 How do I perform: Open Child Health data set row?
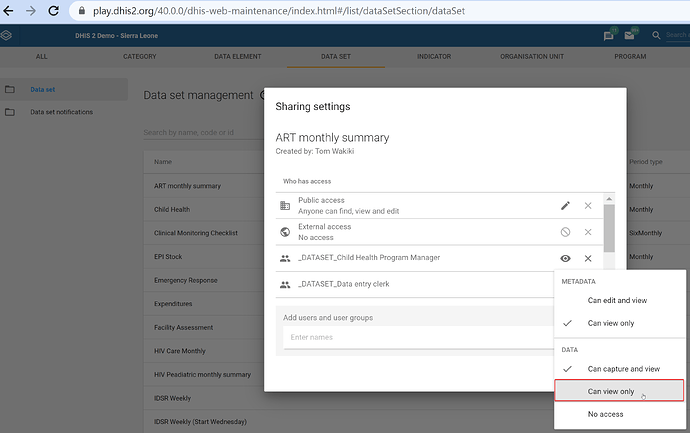click(203, 209)
